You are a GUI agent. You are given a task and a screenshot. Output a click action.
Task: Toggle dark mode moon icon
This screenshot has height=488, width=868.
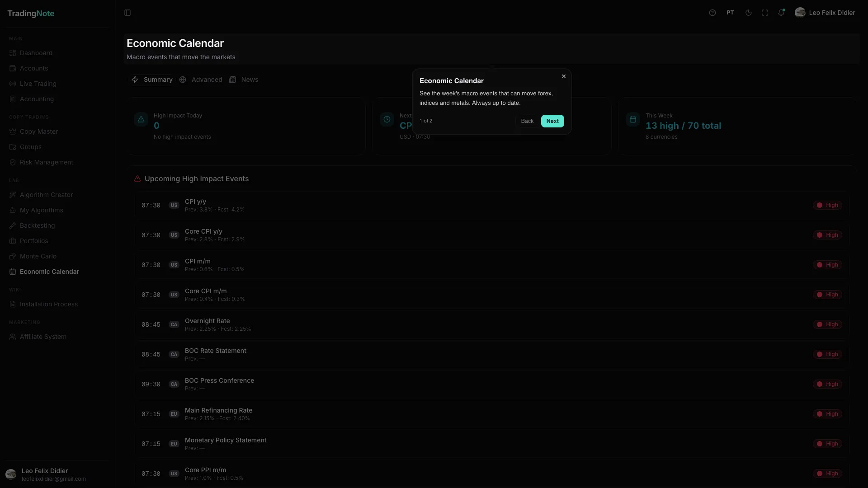(749, 13)
